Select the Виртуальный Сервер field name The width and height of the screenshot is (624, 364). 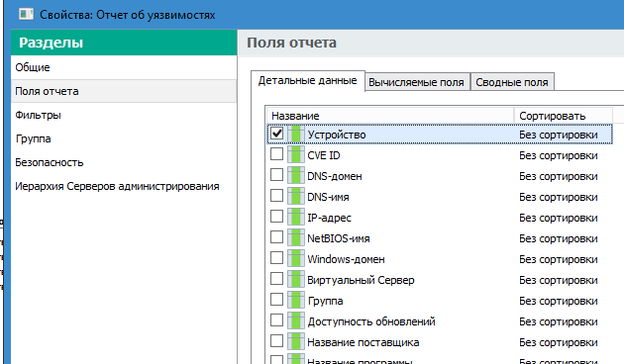click(361, 280)
